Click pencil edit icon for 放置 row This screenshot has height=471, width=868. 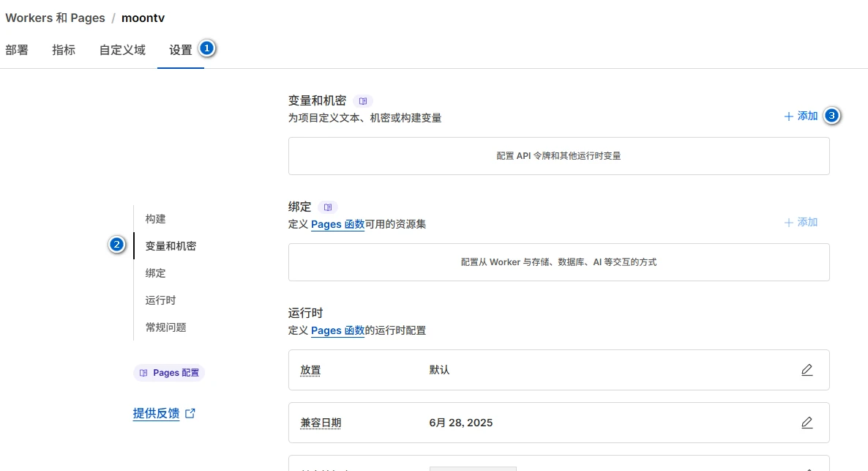point(807,370)
